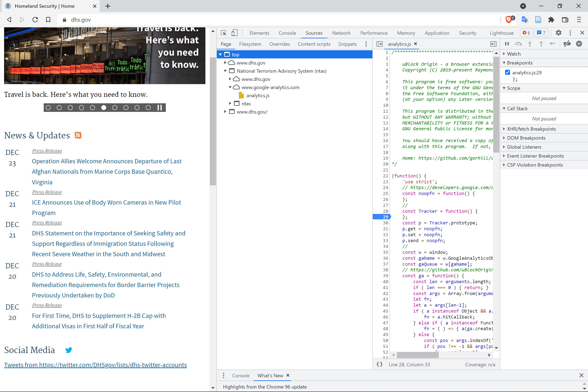Pause the carousel slideshow
Image resolution: width=588 pixels, height=392 pixels.
(159, 108)
